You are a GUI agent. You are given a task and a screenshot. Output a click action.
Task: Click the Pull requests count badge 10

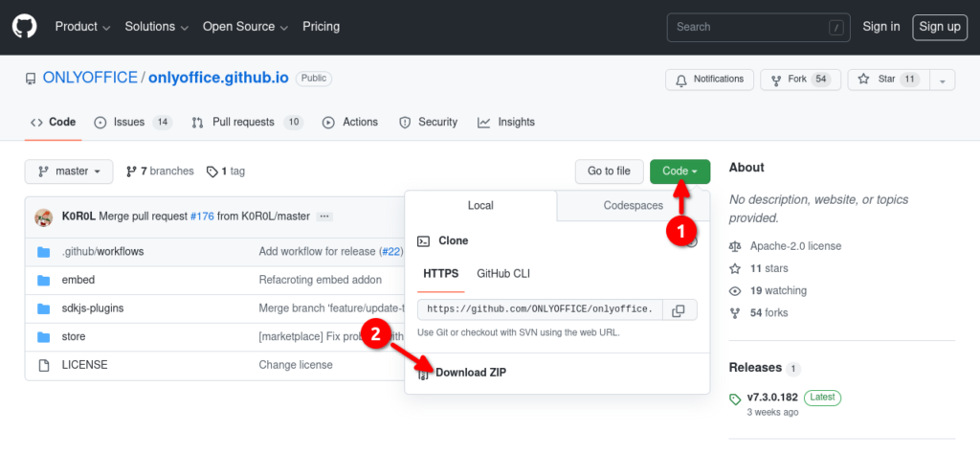pyautogui.click(x=293, y=122)
